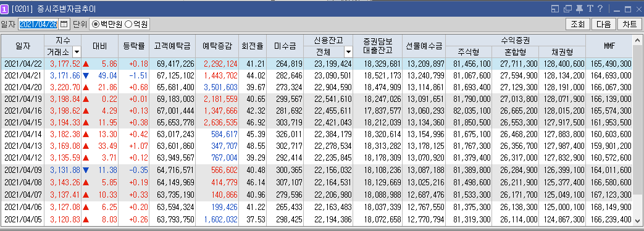Click the date input field 2021/04/26

pos(38,24)
